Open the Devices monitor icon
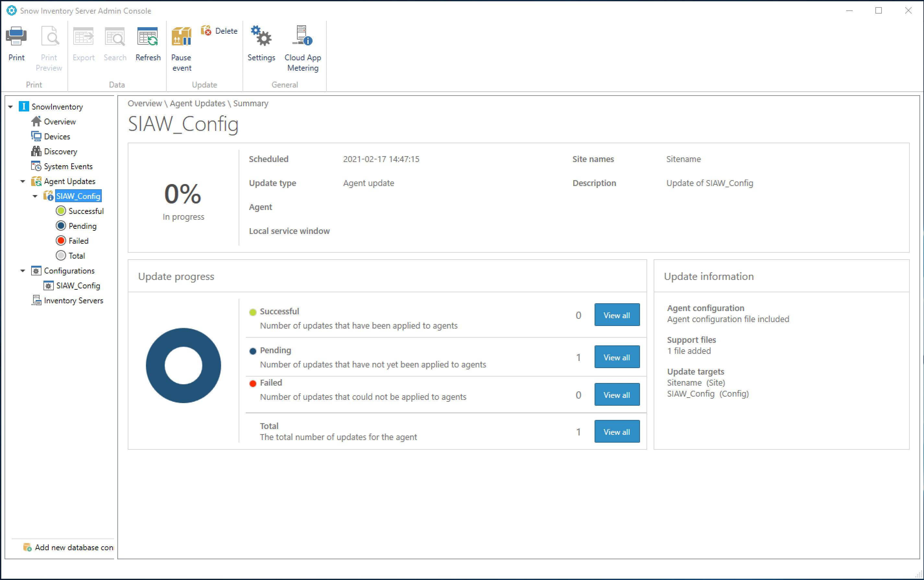This screenshot has height=580, width=924. [x=36, y=136]
